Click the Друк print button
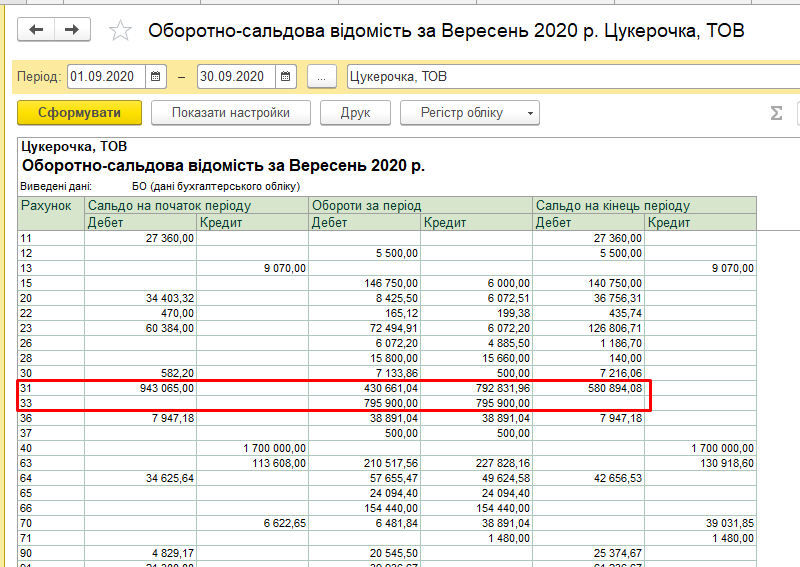Screen dimensions: 800x567 point(355,113)
